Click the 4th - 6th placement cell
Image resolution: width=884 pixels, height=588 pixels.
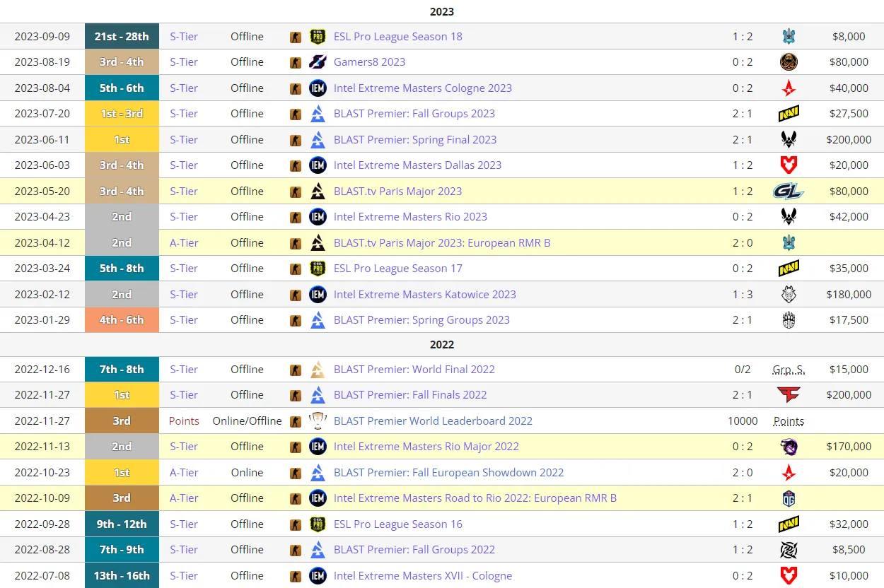click(x=122, y=320)
